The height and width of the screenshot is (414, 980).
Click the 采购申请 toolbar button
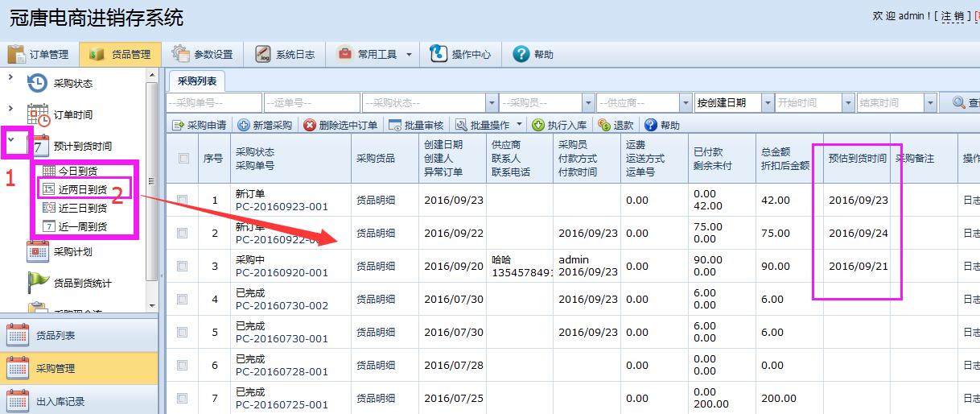coord(199,125)
